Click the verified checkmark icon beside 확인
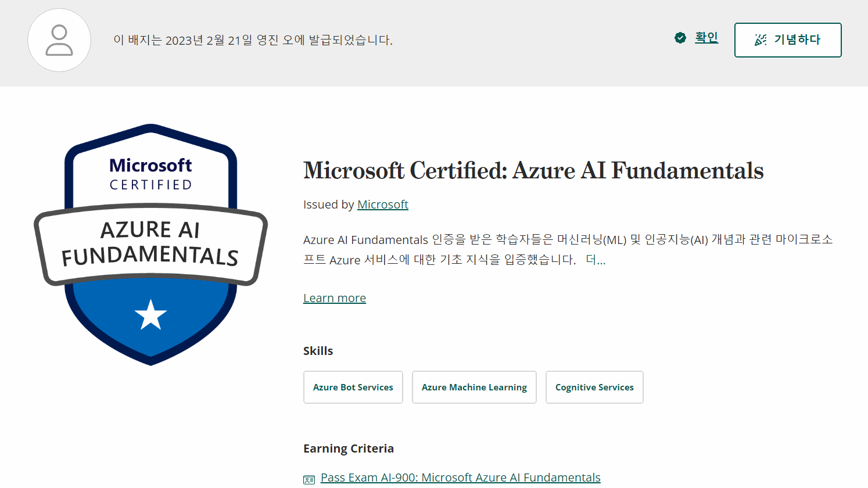Screen dimensions: 868x488 [680, 38]
